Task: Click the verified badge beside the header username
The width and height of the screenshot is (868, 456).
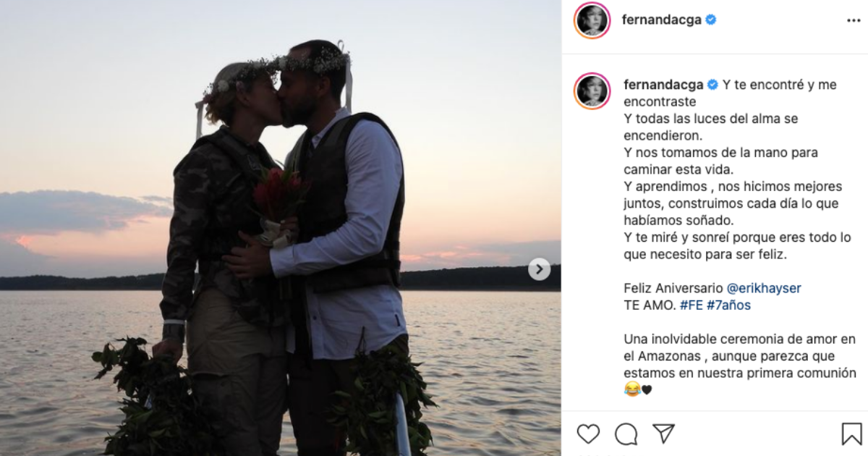Action: coord(710,19)
